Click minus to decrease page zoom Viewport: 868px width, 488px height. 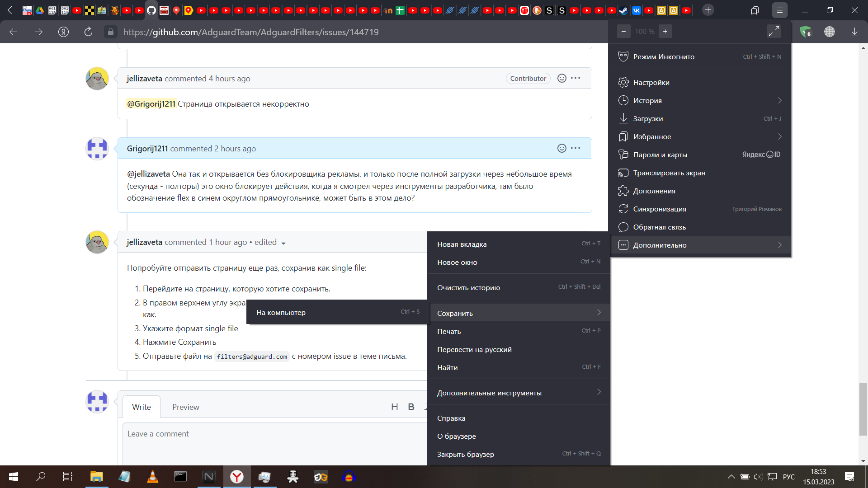pos(624,31)
